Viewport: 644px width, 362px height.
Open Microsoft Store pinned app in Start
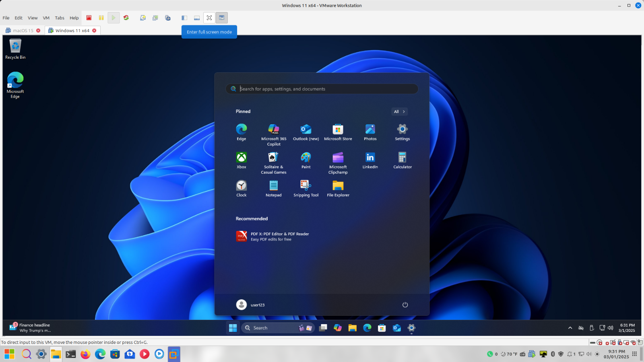338,132
